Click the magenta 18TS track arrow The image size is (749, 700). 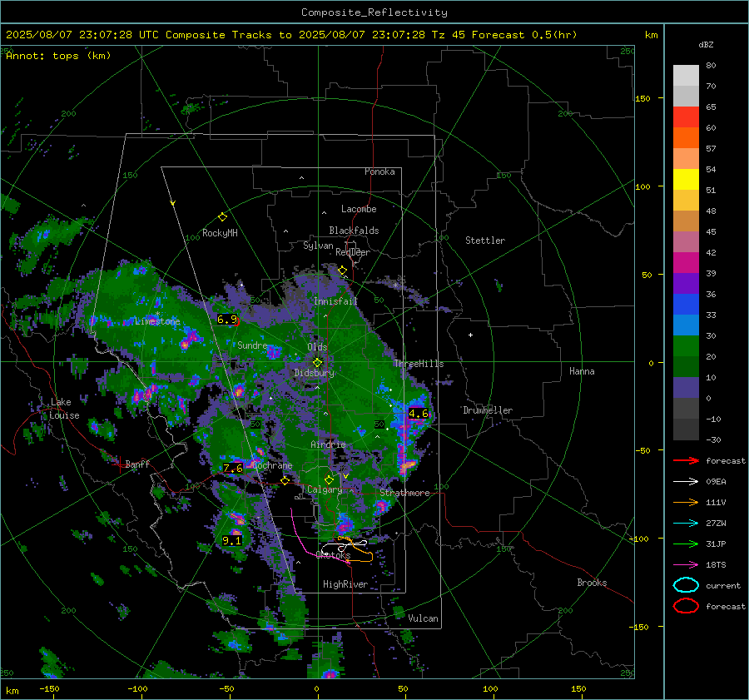[686, 565]
